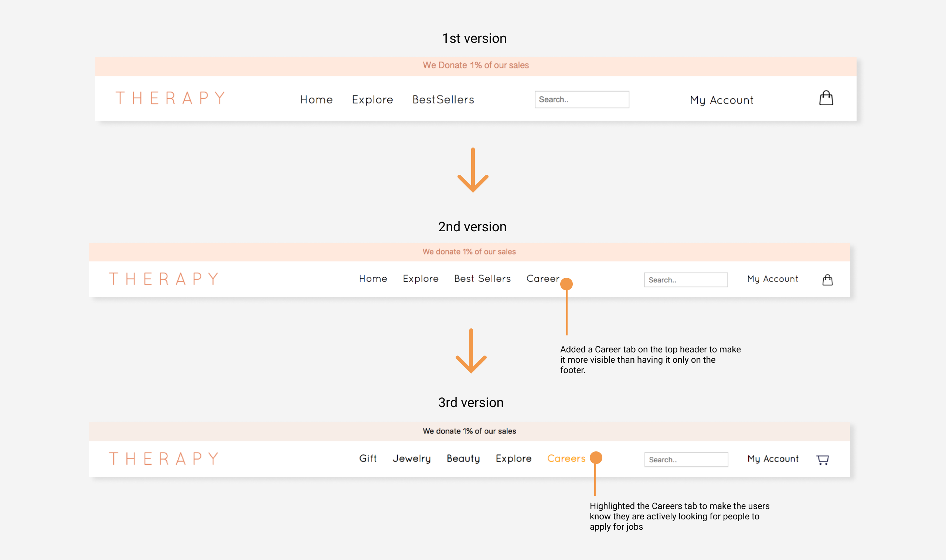Image resolution: width=946 pixels, height=560 pixels.
Task: Select the BestSellers tab in 1st version
Action: coord(443,100)
